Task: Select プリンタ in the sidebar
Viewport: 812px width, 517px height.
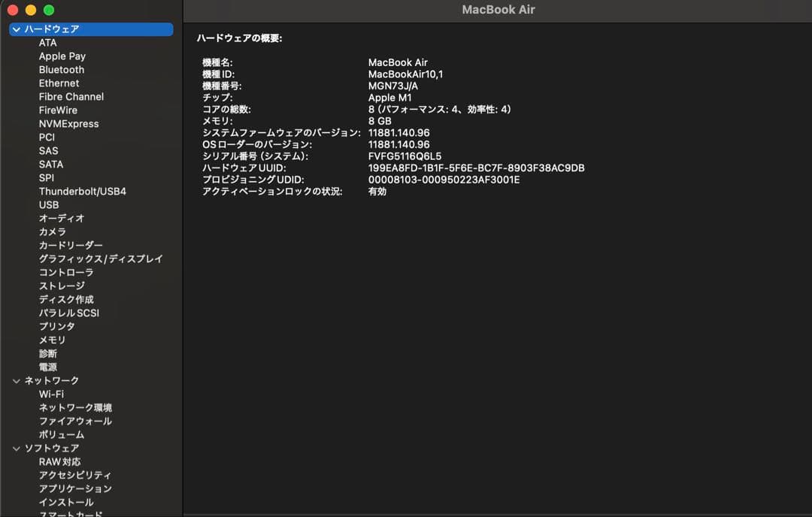Action: coord(56,326)
